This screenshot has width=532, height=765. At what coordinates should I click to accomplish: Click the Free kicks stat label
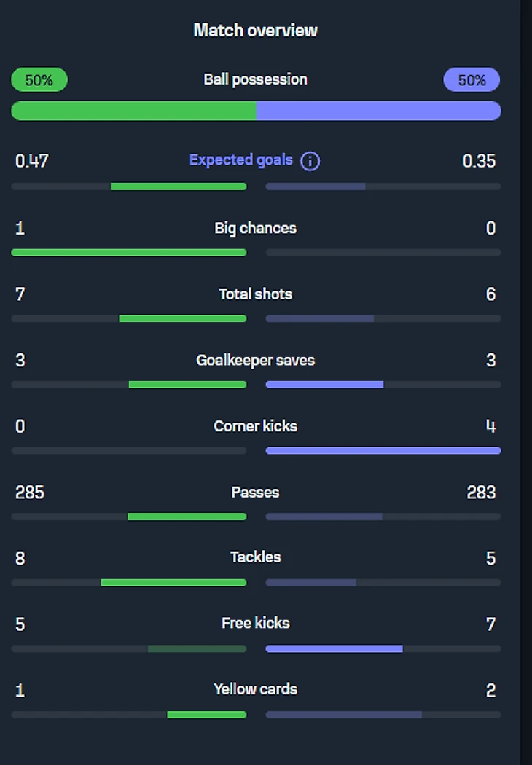255,624
